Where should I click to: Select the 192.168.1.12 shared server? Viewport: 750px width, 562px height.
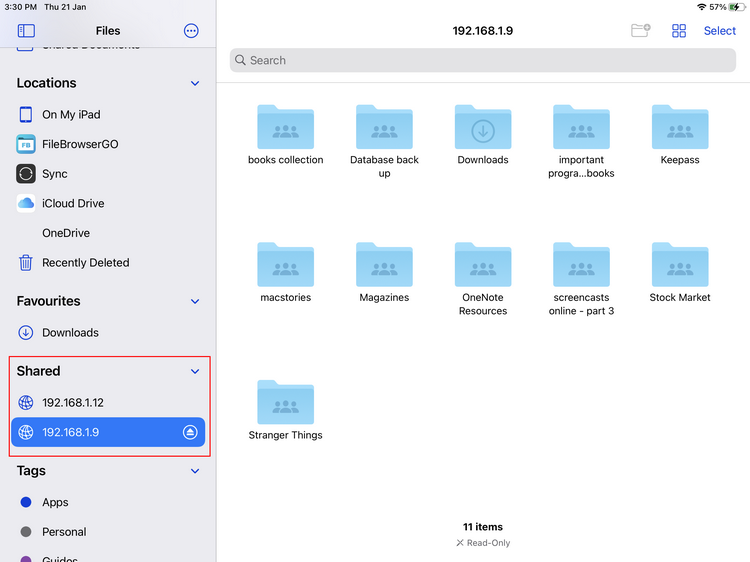(x=108, y=402)
